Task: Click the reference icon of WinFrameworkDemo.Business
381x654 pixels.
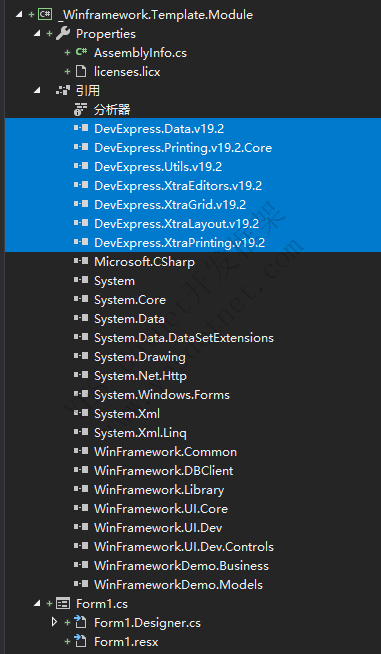Action: point(81,565)
